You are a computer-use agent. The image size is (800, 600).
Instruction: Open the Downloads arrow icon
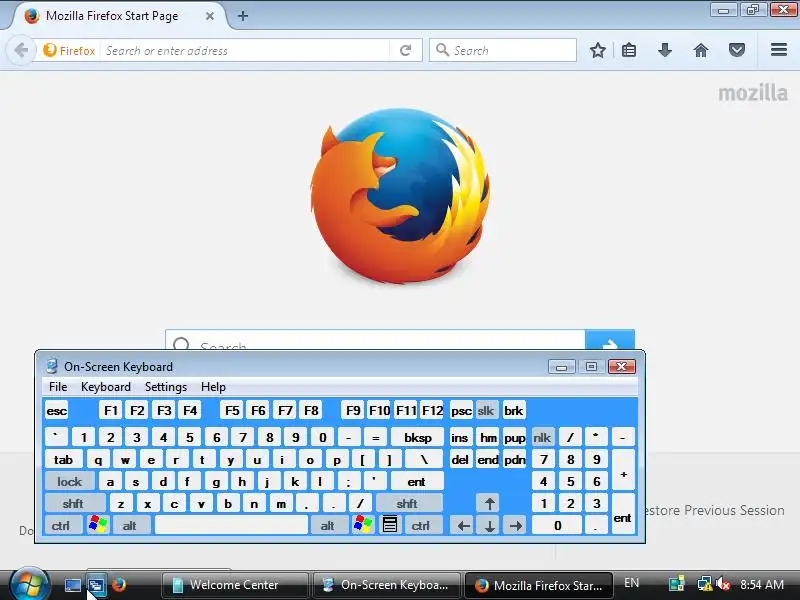pyautogui.click(x=665, y=50)
